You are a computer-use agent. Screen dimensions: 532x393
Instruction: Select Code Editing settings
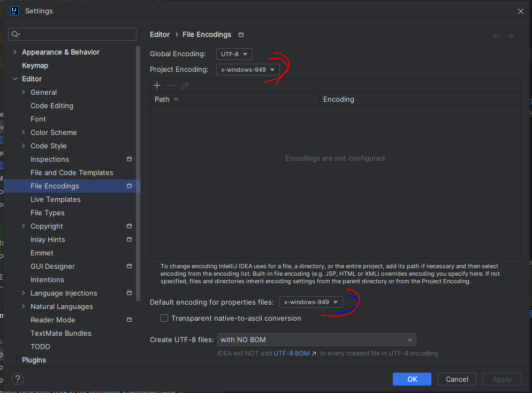coord(51,106)
